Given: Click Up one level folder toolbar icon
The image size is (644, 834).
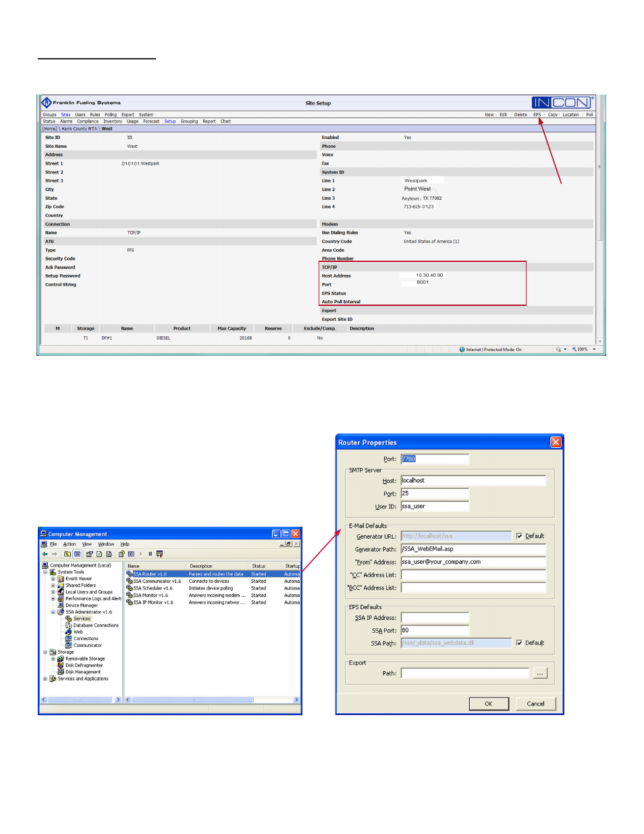Looking at the screenshot, I should pos(68,554).
